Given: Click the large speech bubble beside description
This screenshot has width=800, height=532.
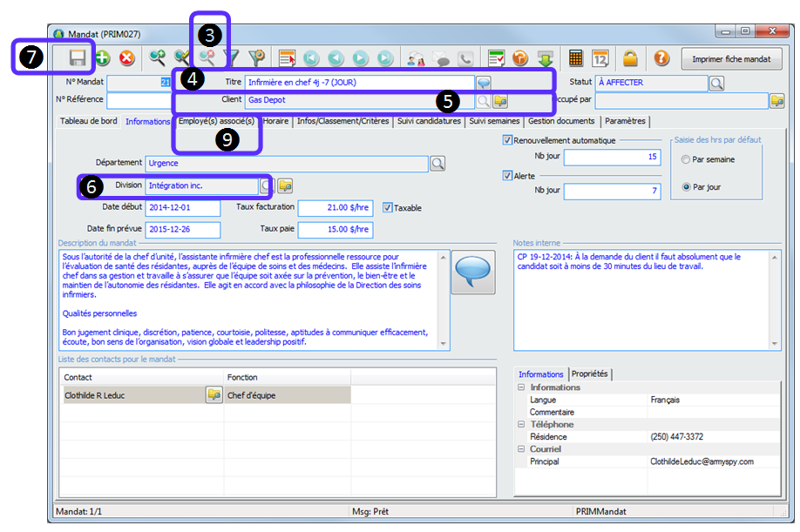Looking at the screenshot, I should tap(474, 273).
